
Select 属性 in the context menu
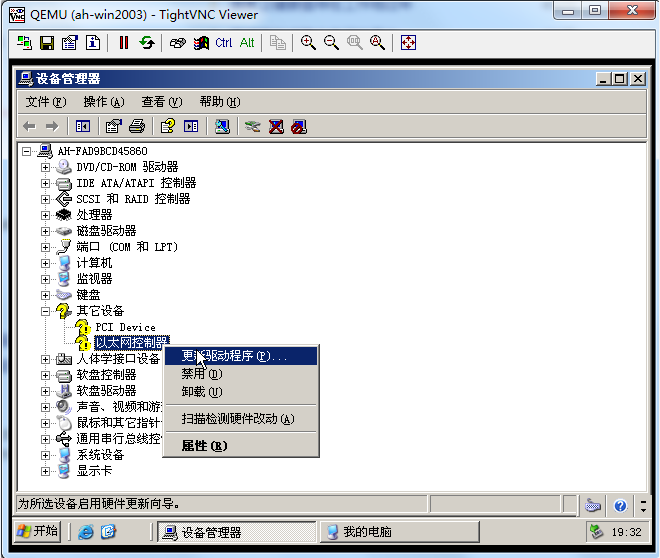204,445
